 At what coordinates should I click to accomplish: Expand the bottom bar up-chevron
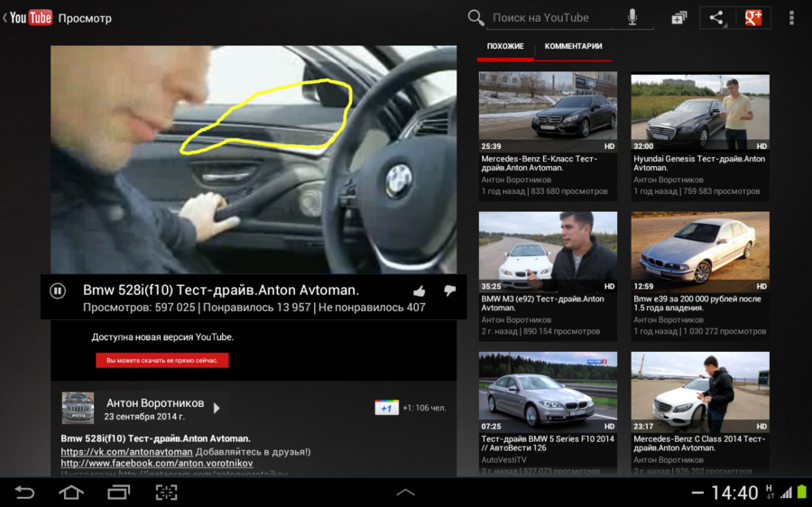coord(405,493)
